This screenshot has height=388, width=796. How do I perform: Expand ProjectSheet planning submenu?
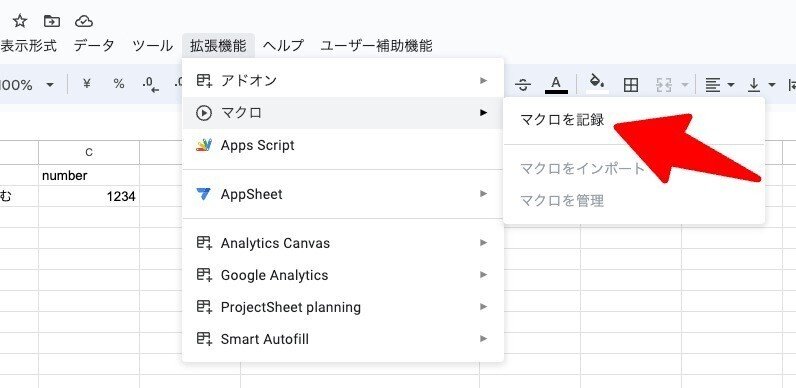(343, 307)
